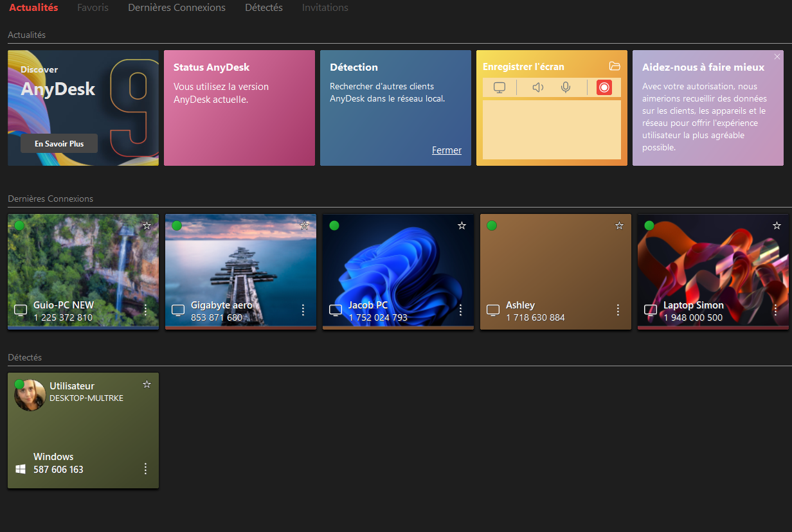This screenshot has width=792, height=532.
Task: Close the 'Aidez-nous à faire mieux' card
Action: [777, 57]
